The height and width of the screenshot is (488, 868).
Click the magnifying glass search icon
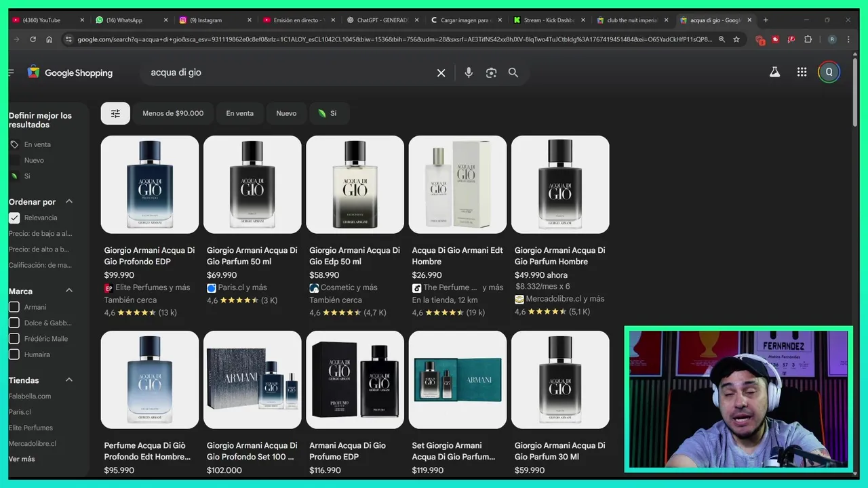tap(513, 73)
